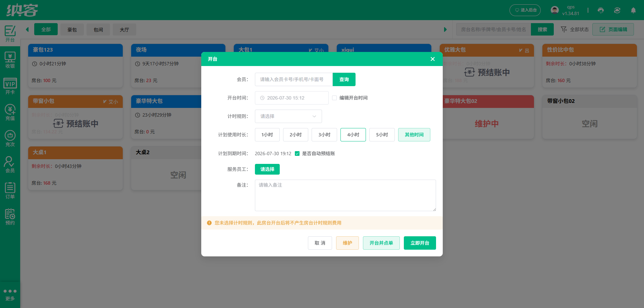Select 5小时 planned duration
Screen dimensions: 644x308
click(x=382, y=135)
